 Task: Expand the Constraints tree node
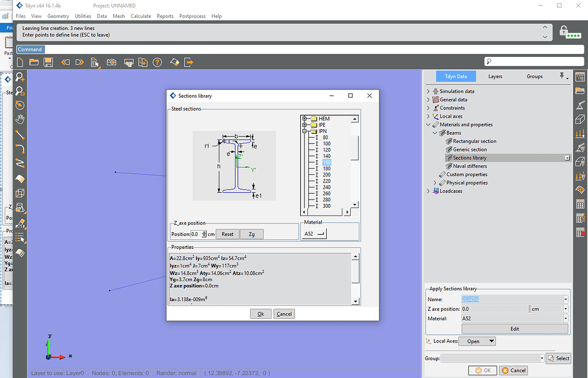(x=428, y=108)
